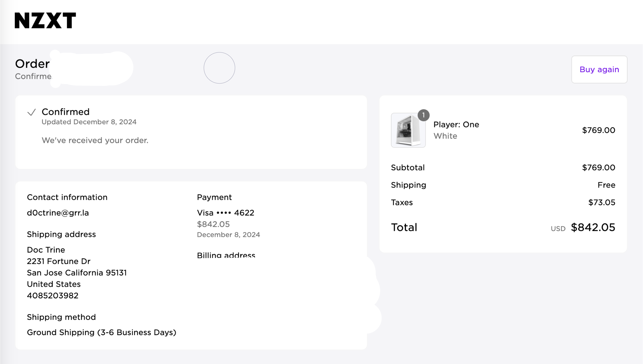
Task: Click the Taxes amount $73.05
Action: [x=602, y=202]
